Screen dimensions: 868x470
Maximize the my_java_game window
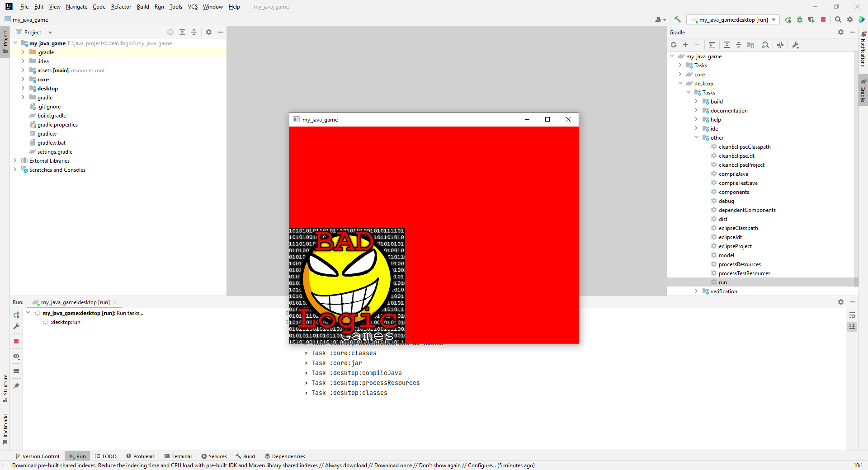547,119
